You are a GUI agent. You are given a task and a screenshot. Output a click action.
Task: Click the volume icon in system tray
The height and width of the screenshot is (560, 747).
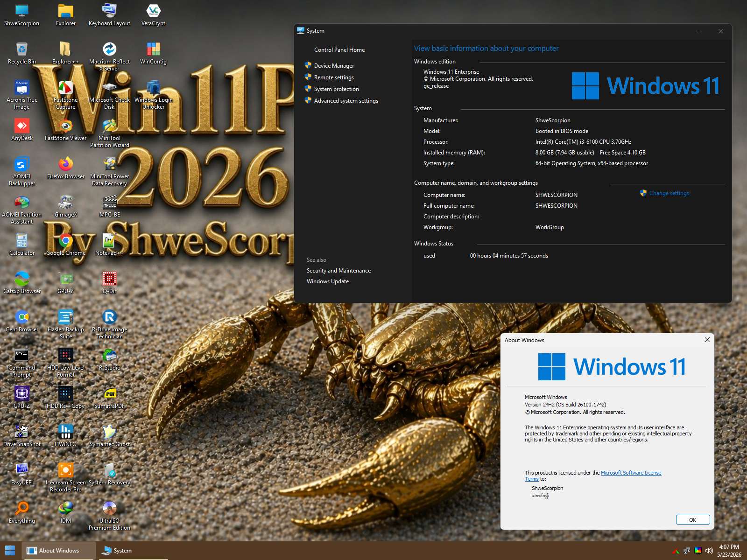pyautogui.click(x=709, y=551)
